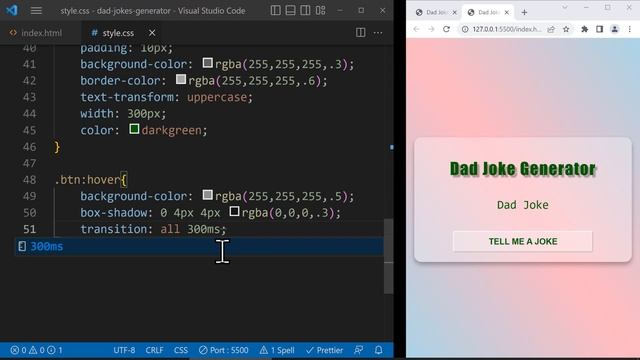This screenshot has width=640, height=360.
Task: Close the style.css tab
Action: click(152, 33)
